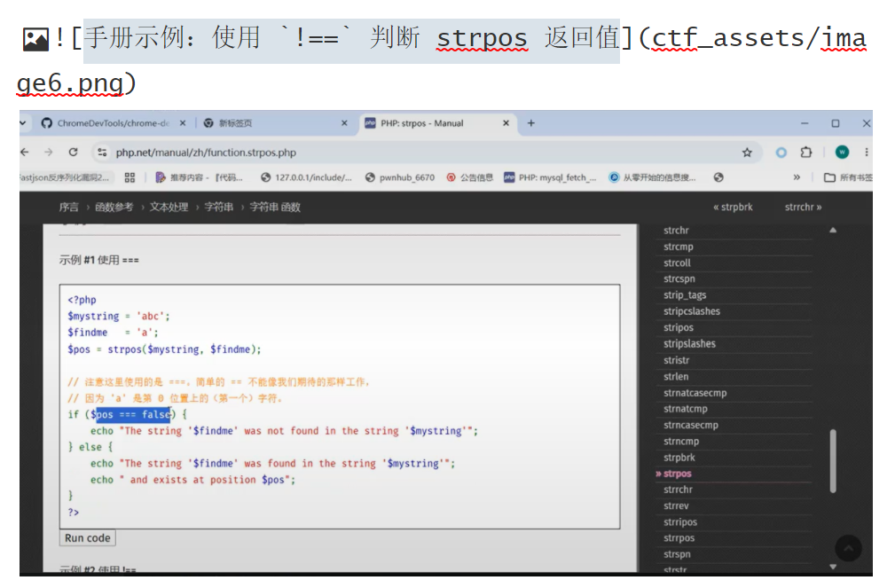Open stripslashes in the function list
The image size is (895, 588).
pos(689,344)
